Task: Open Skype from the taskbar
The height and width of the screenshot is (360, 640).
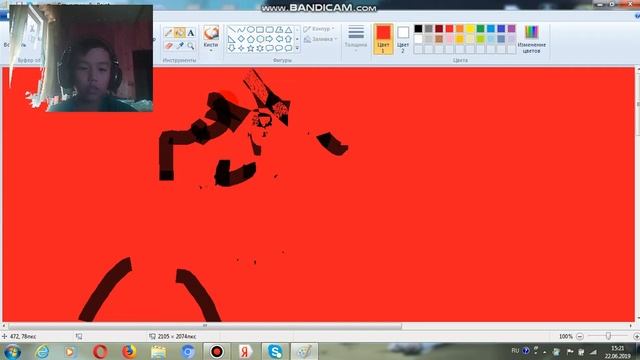Action: pos(275,351)
